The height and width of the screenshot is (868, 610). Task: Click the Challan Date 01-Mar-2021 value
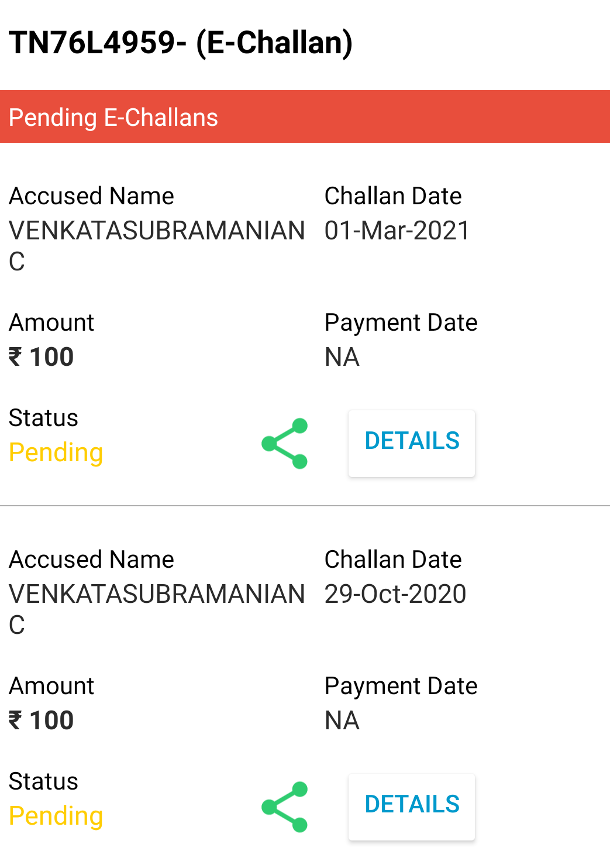pyautogui.click(x=396, y=230)
